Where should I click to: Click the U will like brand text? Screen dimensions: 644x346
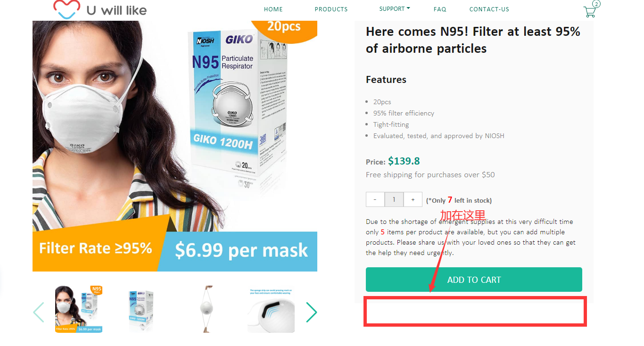click(116, 10)
